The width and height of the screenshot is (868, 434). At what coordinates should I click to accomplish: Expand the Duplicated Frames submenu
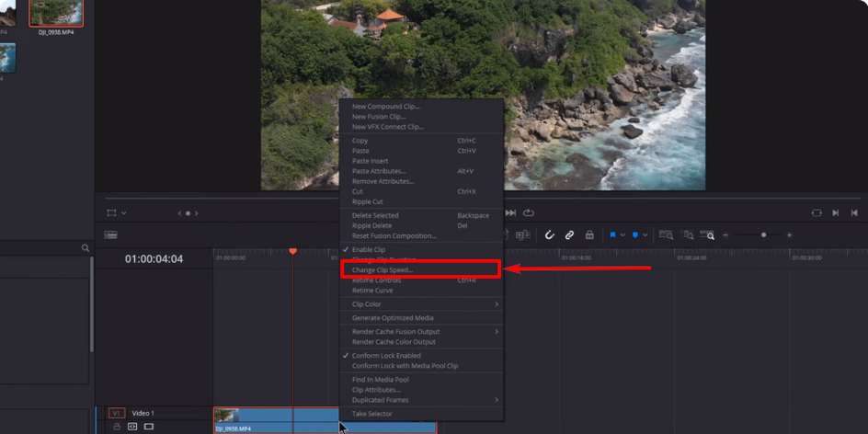tap(421, 400)
